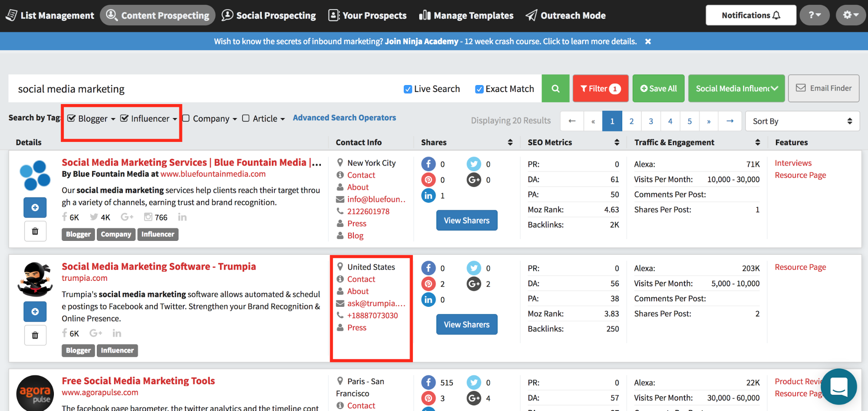This screenshot has width=868, height=411.
Task: Expand the Influencer tag dropdown caret
Action: 175,119
